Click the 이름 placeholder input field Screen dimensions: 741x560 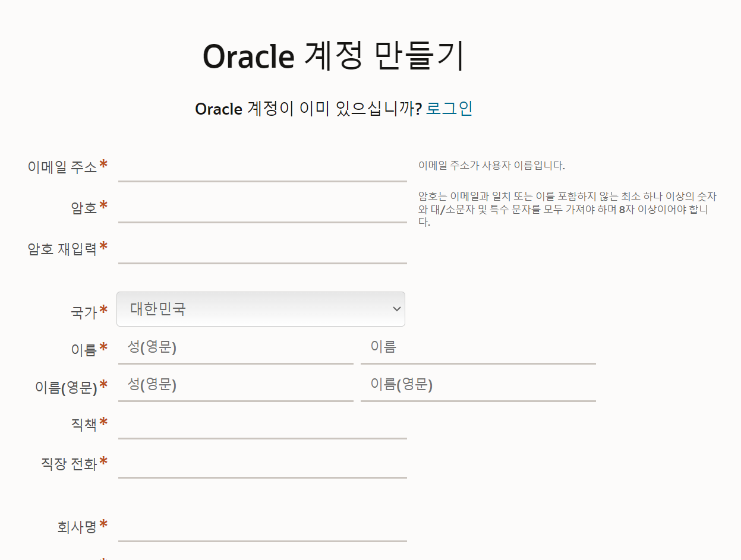point(478,349)
